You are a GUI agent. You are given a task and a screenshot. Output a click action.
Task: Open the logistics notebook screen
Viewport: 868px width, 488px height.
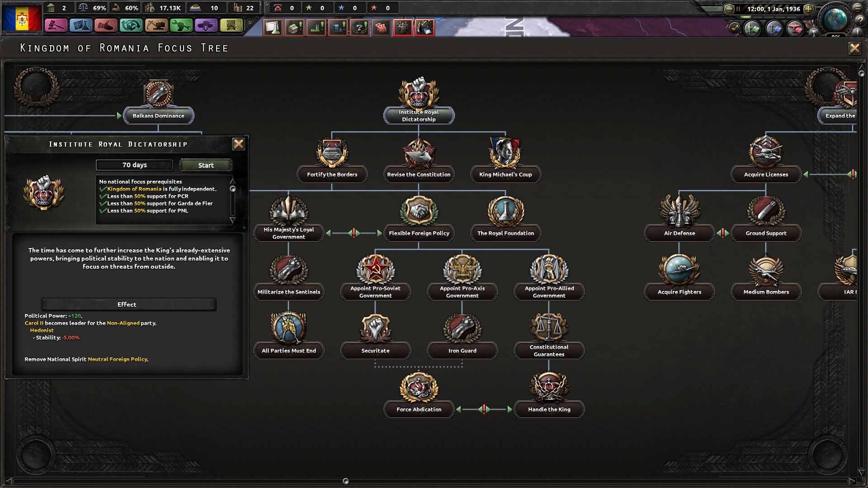click(231, 26)
